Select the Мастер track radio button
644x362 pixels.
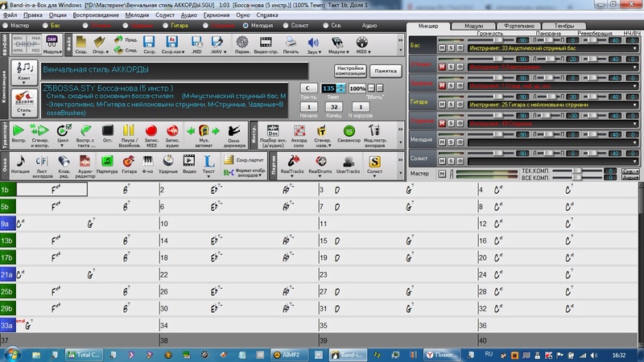point(6,26)
